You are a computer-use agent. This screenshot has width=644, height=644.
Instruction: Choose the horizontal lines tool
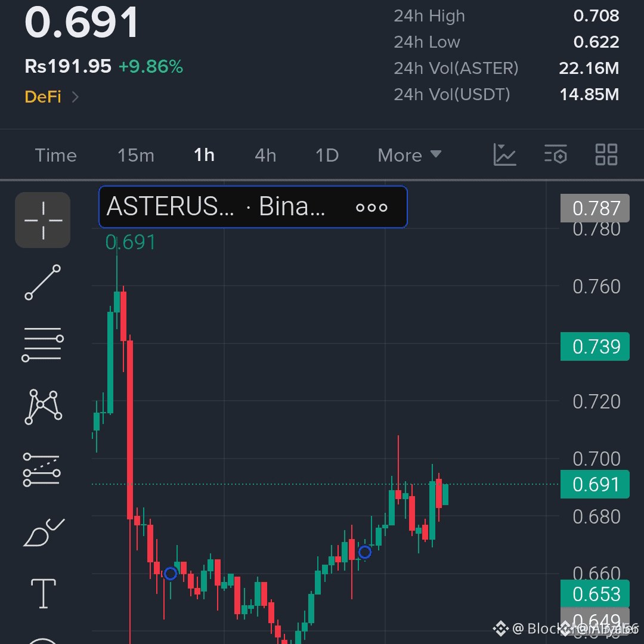(x=43, y=344)
